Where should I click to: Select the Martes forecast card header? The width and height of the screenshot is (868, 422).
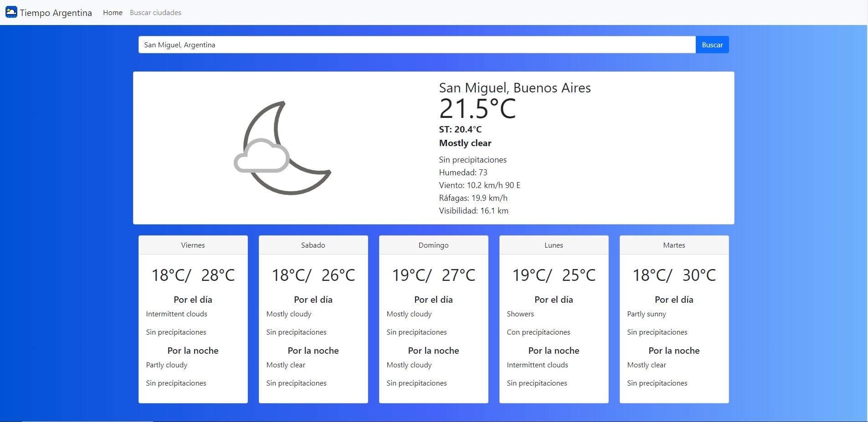click(674, 245)
